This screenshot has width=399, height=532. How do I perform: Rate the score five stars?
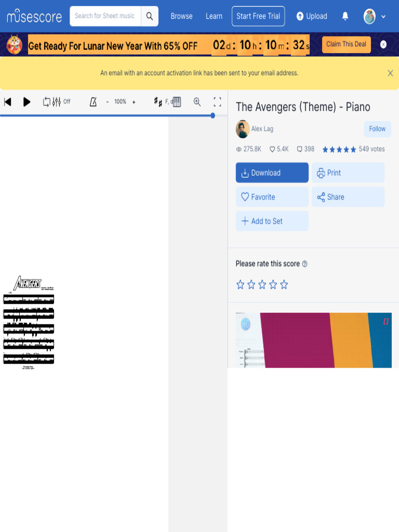click(284, 285)
